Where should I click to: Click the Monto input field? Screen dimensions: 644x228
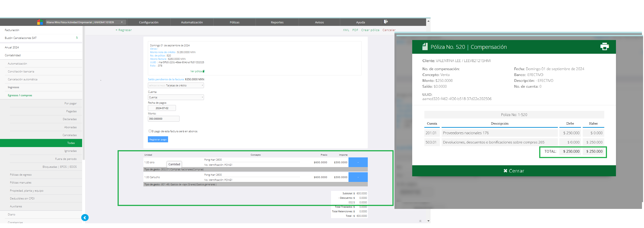(x=164, y=119)
